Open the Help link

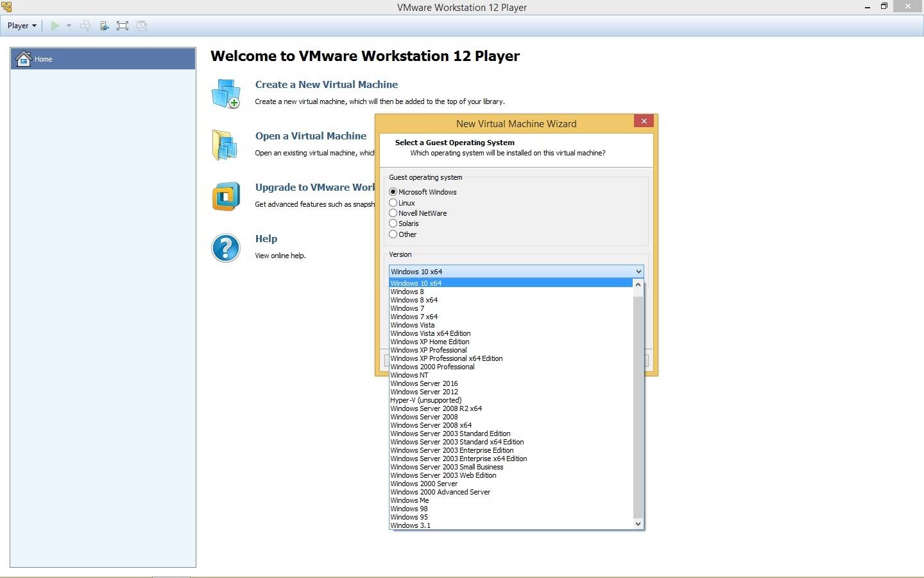[x=266, y=239]
